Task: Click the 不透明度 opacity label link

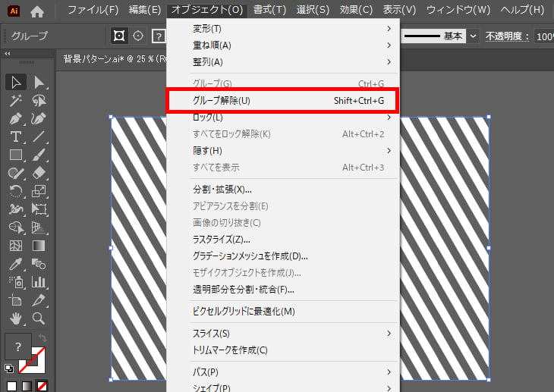Action: coord(507,36)
